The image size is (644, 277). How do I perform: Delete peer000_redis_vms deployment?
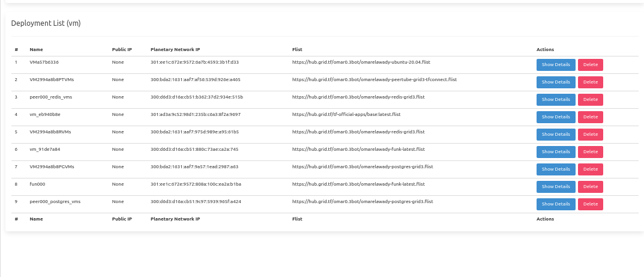pyautogui.click(x=590, y=100)
